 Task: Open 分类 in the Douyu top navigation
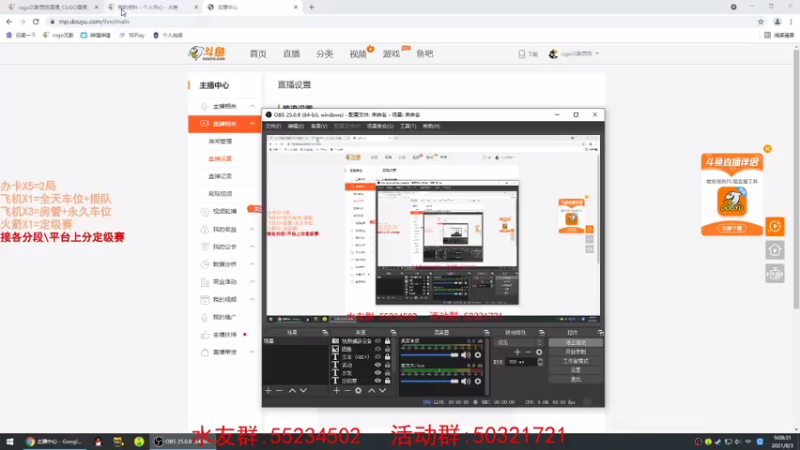click(324, 54)
